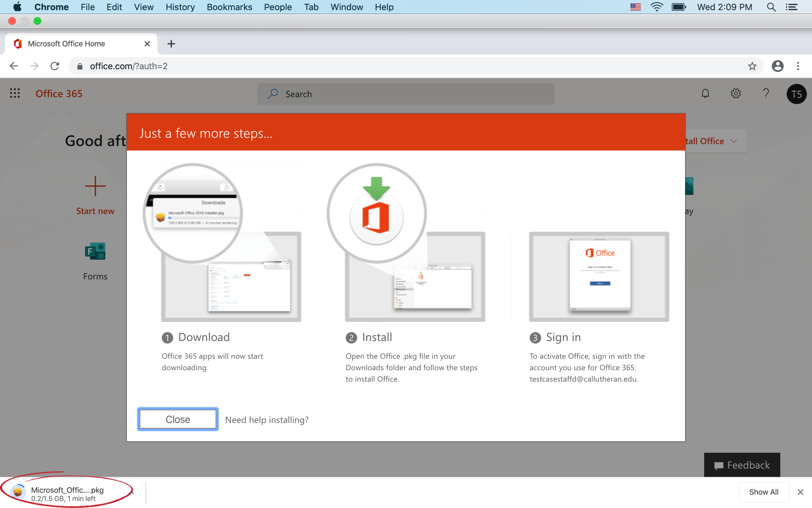Image resolution: width=812 pixels, height=508 pixels.
Task: View the site security lock info
Action: [x=80, y=66]
